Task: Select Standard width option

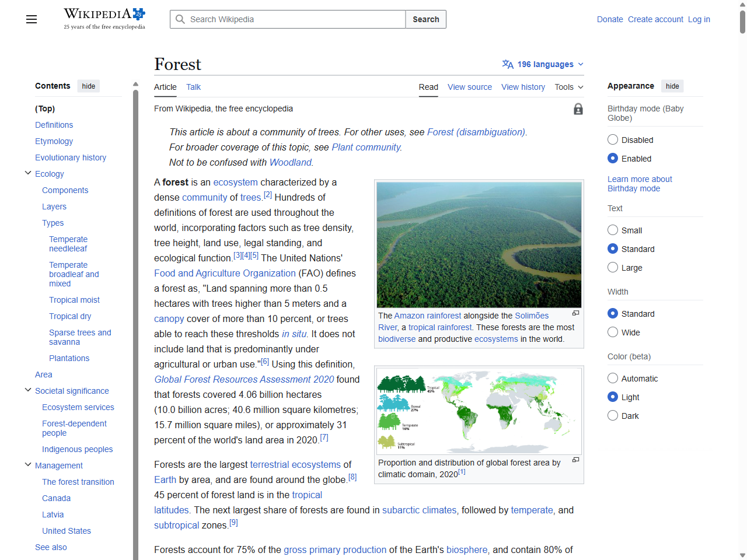Action: pyautogui.click(x=613, y=313)
